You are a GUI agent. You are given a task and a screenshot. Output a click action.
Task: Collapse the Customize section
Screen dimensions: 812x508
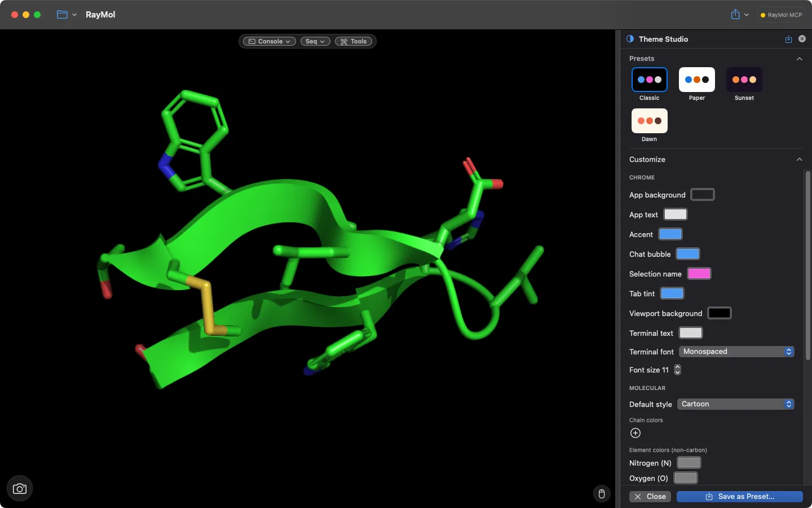pyautogui.click(x=799, y=160)
